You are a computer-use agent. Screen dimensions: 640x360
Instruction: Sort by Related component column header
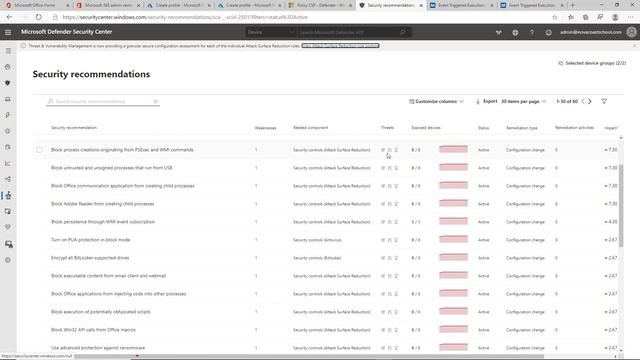point(310,128)
